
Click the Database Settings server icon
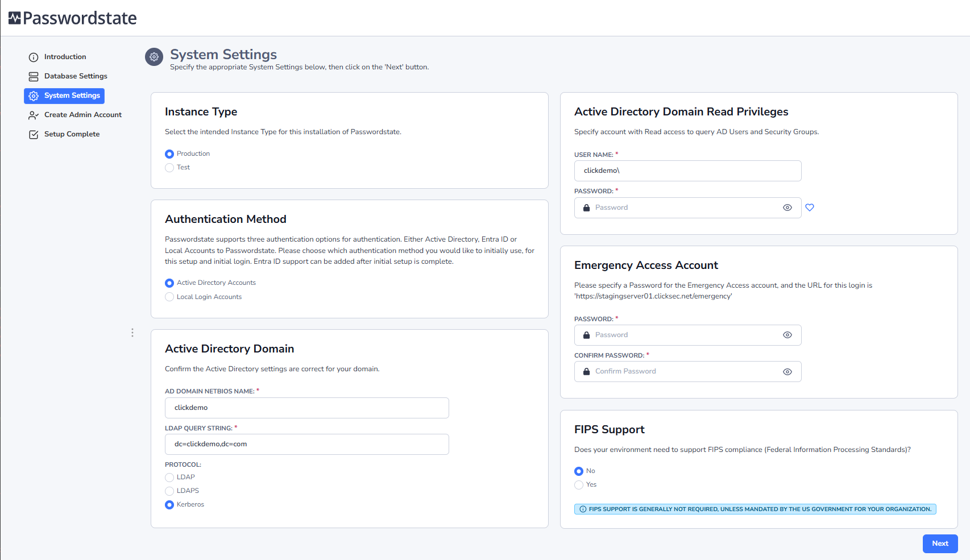[34, 77]
